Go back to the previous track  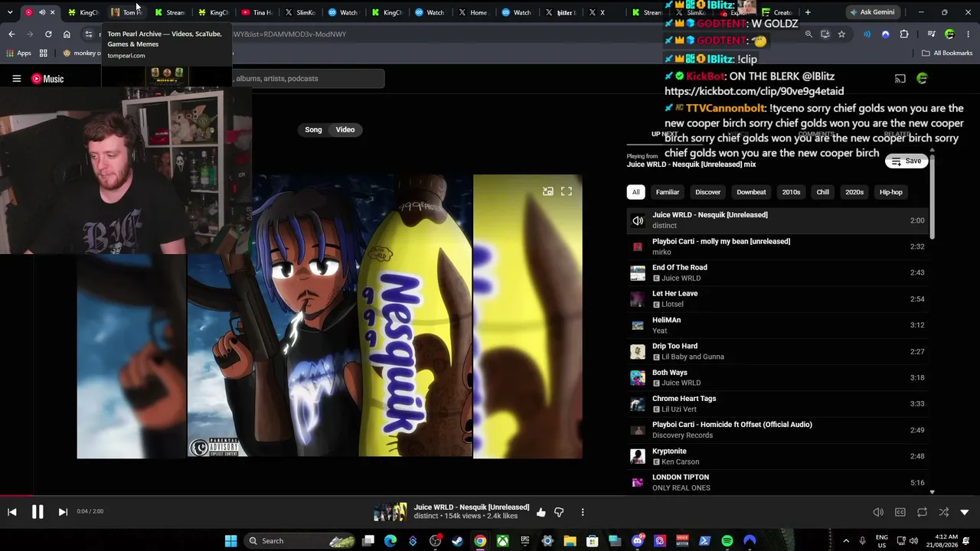(x=12, y=512)
